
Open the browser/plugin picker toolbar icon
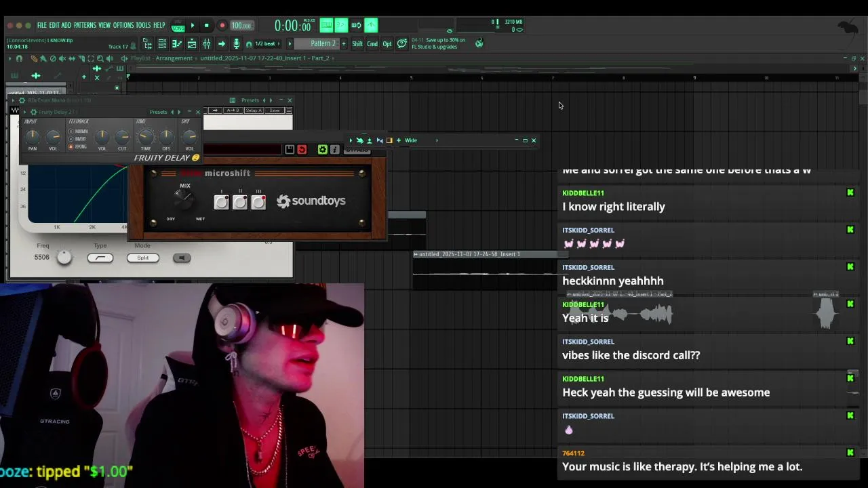tap(147, 44)
